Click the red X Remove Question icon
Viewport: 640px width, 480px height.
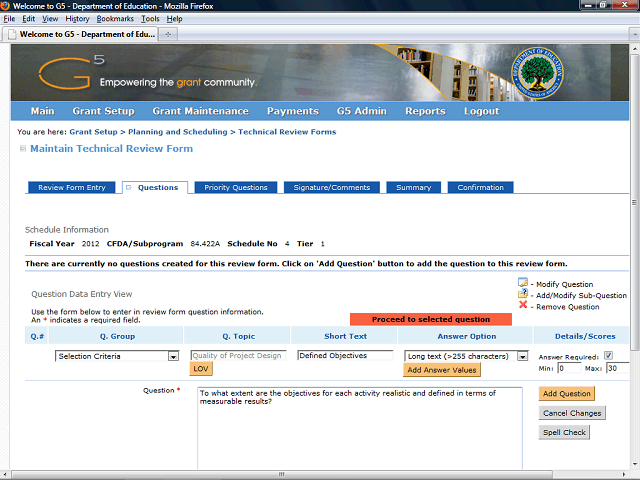[523, 305]
